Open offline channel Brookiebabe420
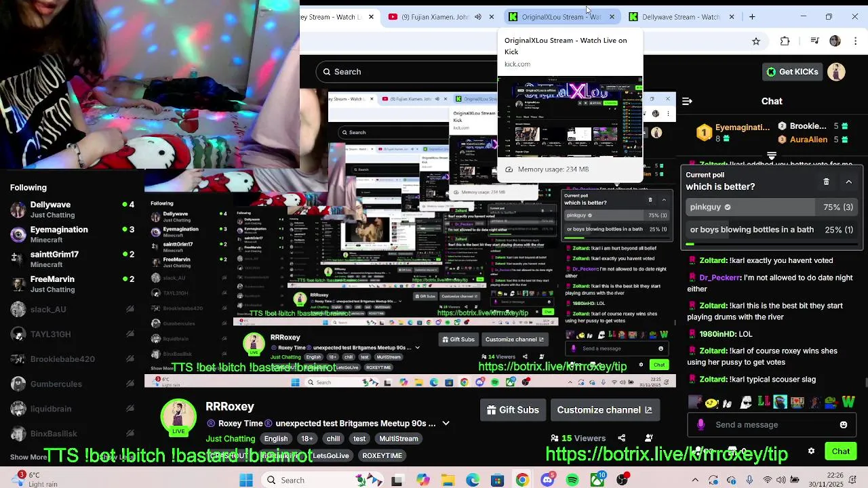This screenshot has width=868, height=488. [72, 359]
